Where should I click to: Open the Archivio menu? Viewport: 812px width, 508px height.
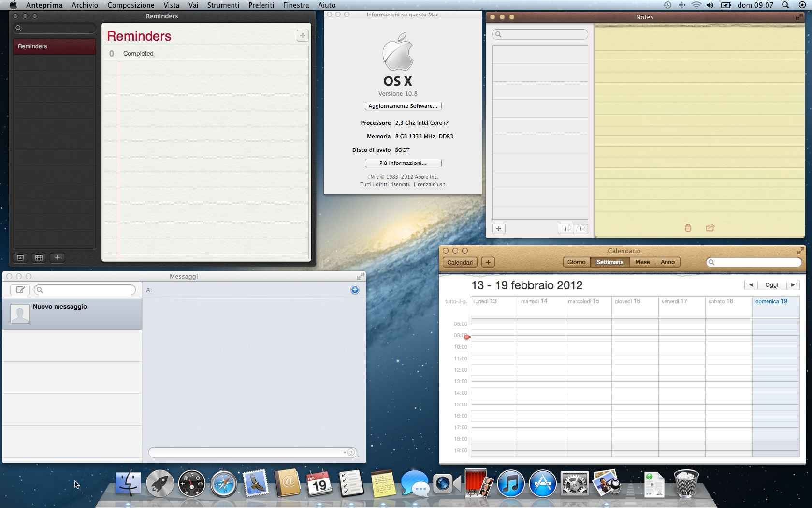pos(85,5)
